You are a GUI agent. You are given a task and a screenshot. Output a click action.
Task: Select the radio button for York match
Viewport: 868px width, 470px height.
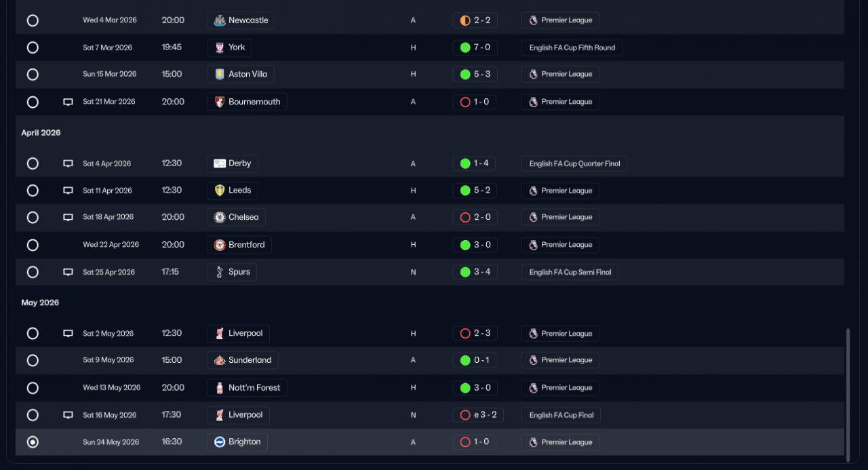click(x=33, y=47)
